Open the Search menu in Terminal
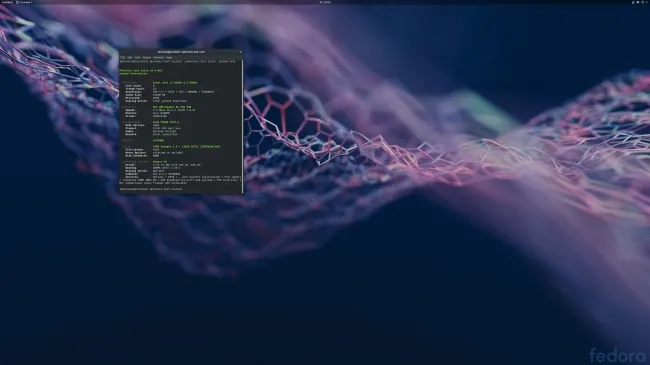 point(147,57)
